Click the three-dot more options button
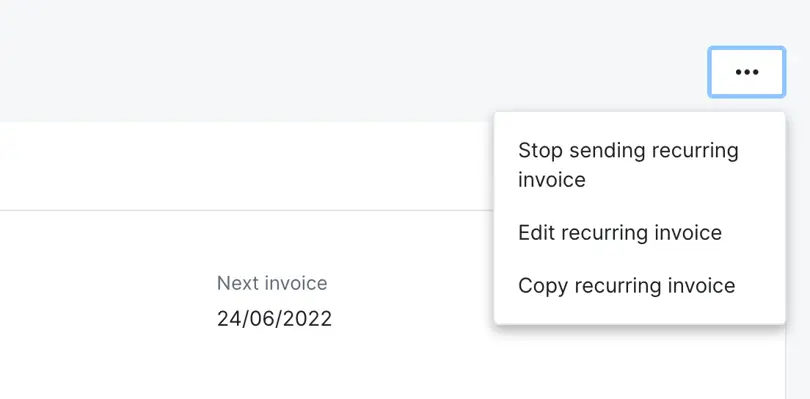This screenshot has width=810, height=399. [746, 72]
